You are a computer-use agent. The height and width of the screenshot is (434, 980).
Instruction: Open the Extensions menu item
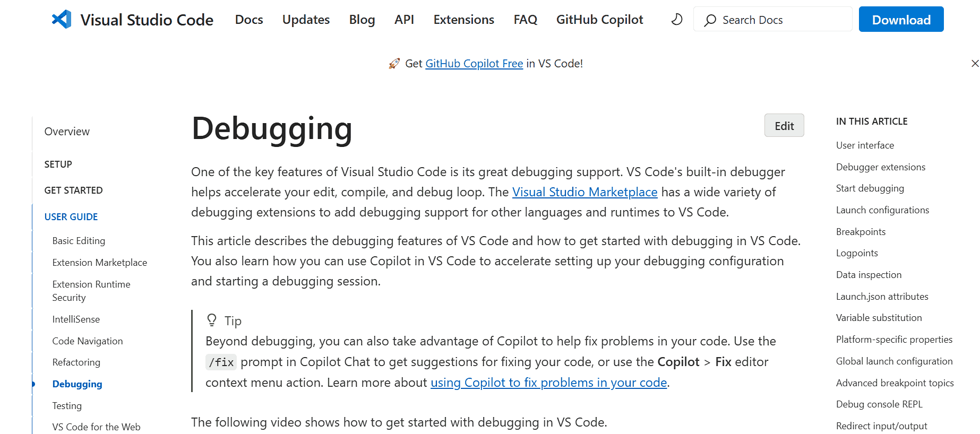pyautogui.click(x=463, y=20)
